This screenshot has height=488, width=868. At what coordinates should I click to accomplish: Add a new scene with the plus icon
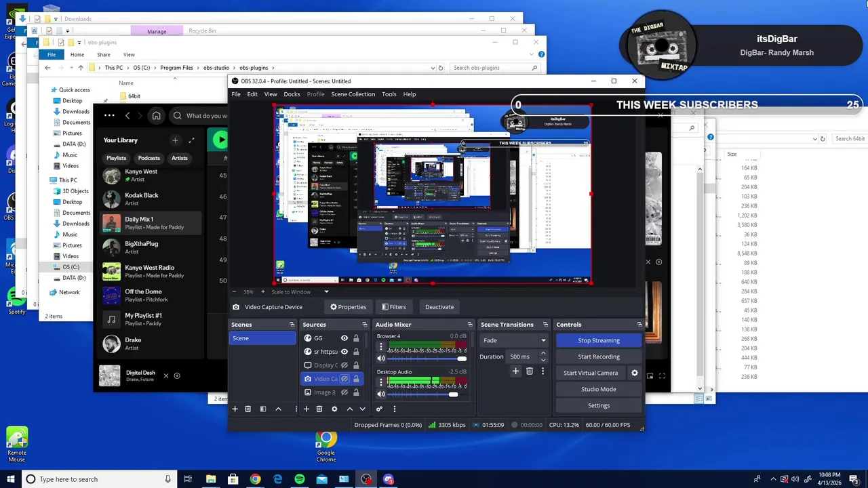[235, 409]
